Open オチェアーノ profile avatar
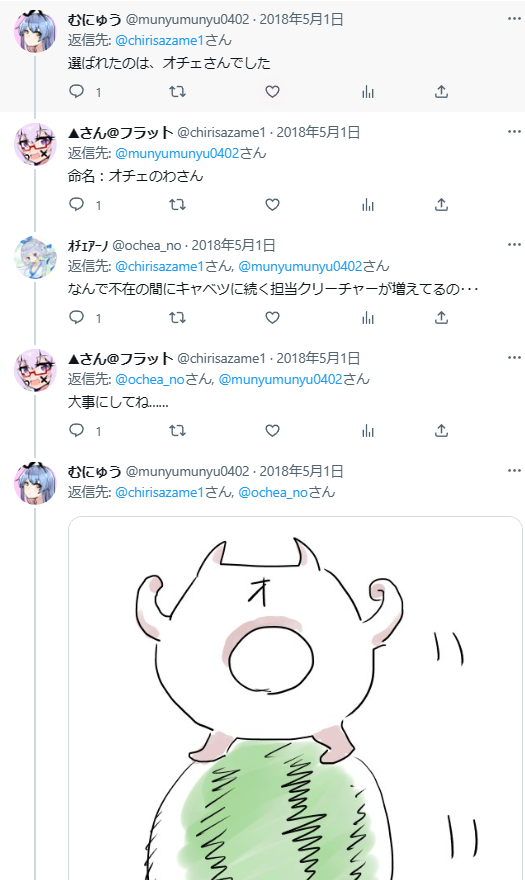The height and width of the screenshot is (880, 525). [35, 258]
